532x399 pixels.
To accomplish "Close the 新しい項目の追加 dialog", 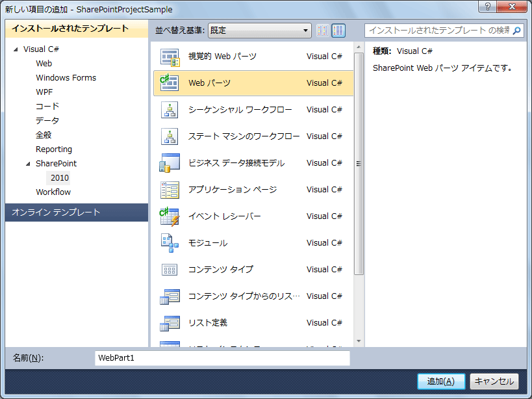I will (x=512, y=6).
